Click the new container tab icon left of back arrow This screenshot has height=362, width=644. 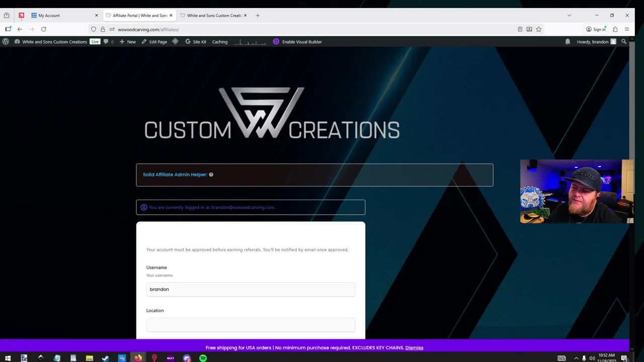[8, 29]
